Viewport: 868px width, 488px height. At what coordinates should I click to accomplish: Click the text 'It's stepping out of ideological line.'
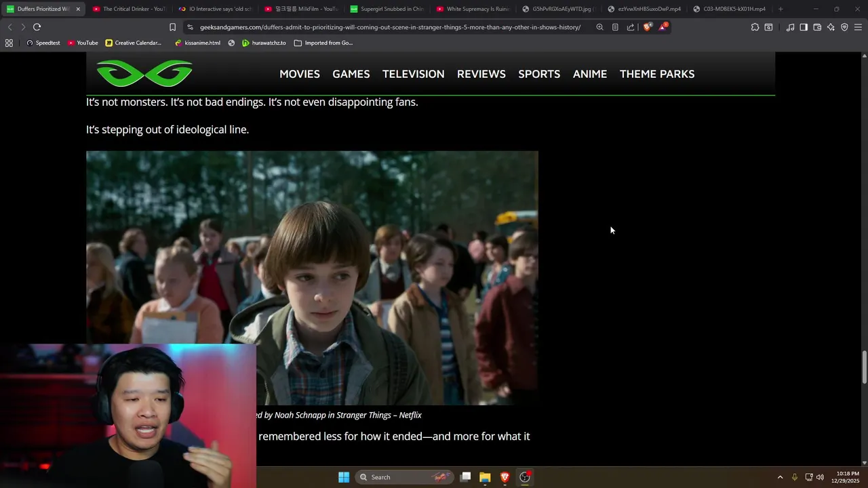click(167, 129)
